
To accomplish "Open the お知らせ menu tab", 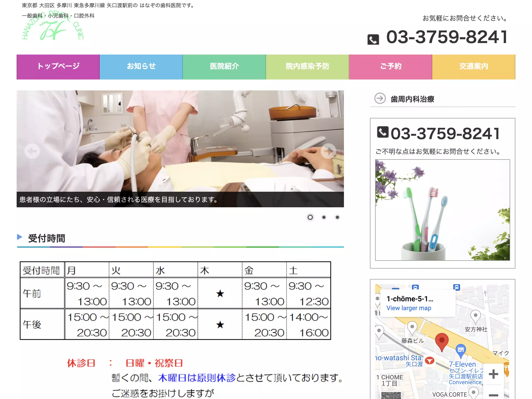I will [141, 67].
